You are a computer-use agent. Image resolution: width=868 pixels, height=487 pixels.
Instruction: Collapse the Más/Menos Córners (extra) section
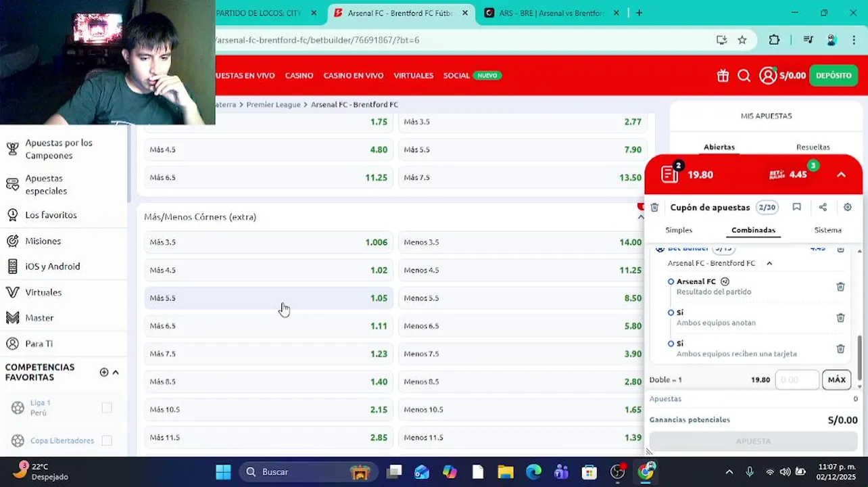[x=640, y=217]
